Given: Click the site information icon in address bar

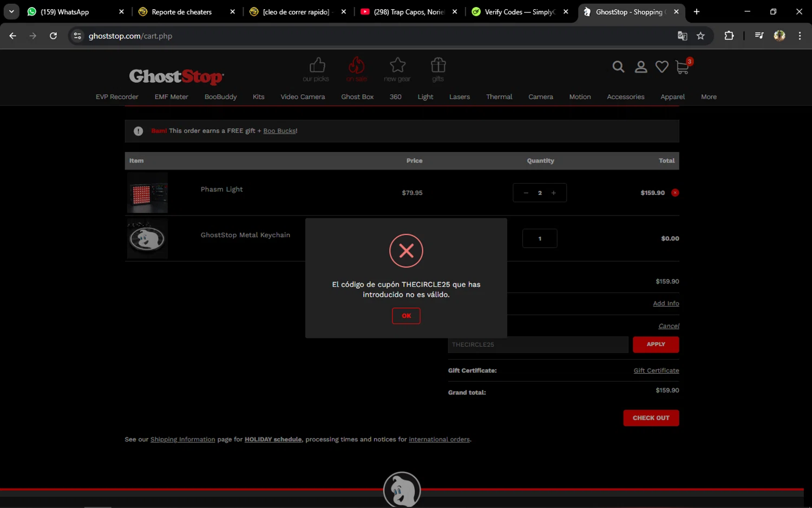Looking at the screenshot, I should click(x=77, y=36).
